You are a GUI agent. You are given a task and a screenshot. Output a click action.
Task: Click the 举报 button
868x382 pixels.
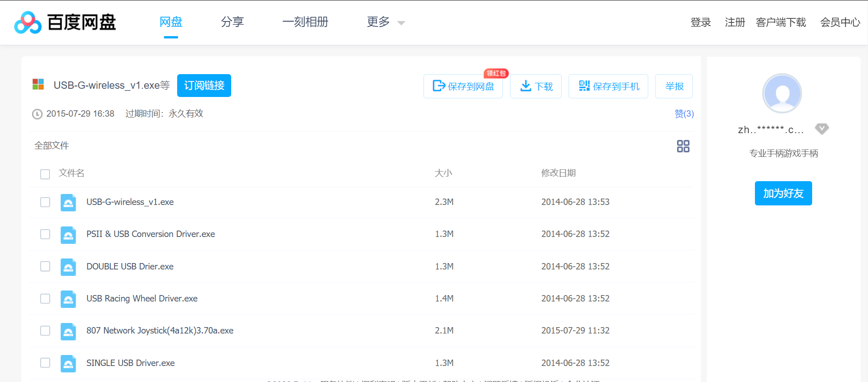(674, 86)
